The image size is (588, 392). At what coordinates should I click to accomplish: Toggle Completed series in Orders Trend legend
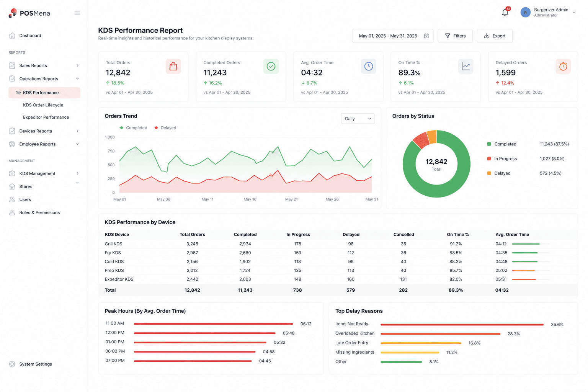pyautogui.click(x=133, y=128)
